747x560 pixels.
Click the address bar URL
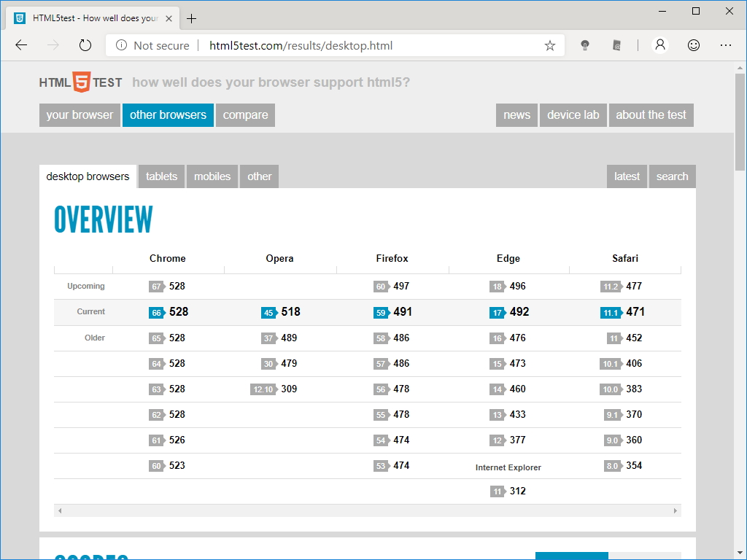(x=301, y=46)
